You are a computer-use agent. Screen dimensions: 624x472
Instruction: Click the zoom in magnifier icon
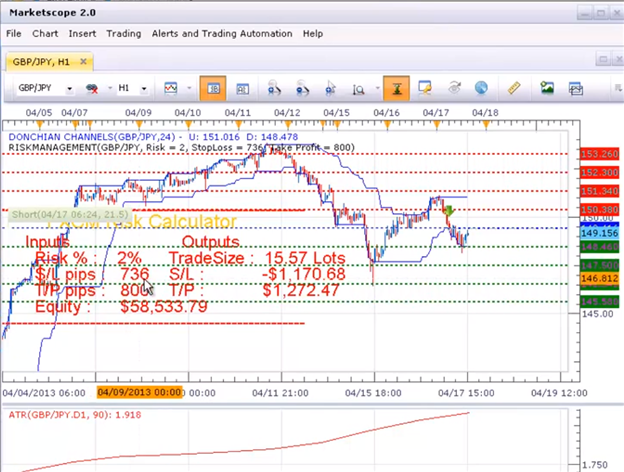pyautogui.click(x=274, y=88)
